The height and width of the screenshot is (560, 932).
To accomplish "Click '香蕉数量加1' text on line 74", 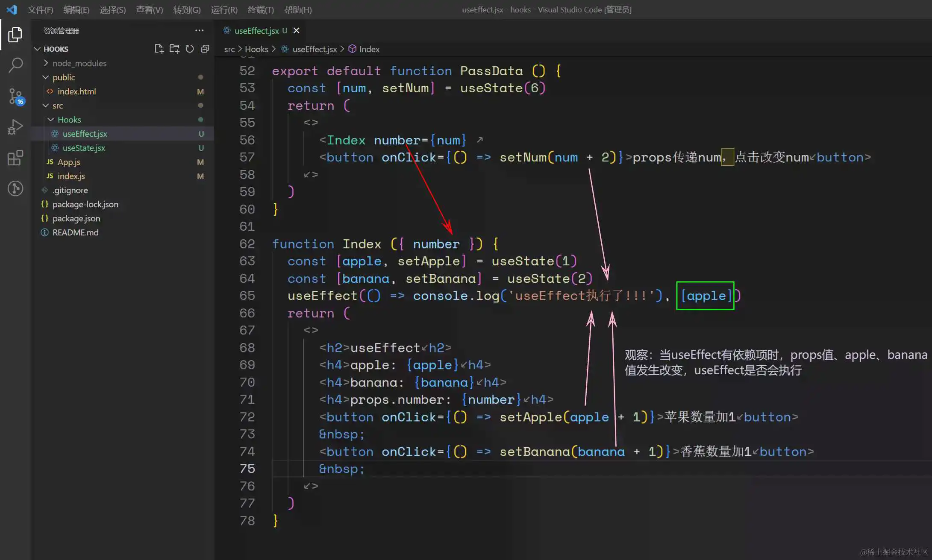I will [716, 452].
